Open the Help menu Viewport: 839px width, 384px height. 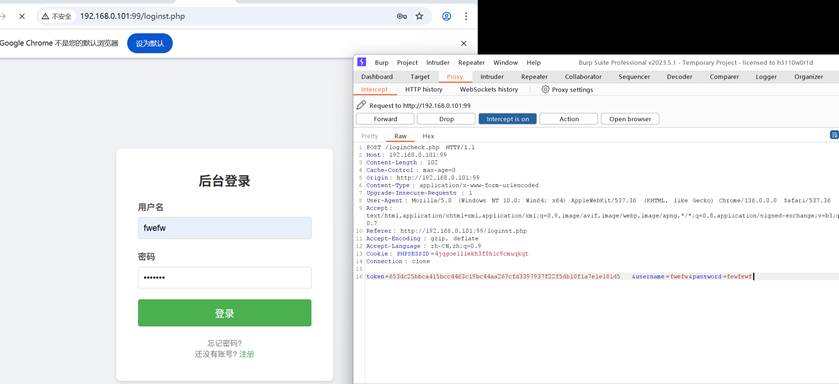coord(533,63)
